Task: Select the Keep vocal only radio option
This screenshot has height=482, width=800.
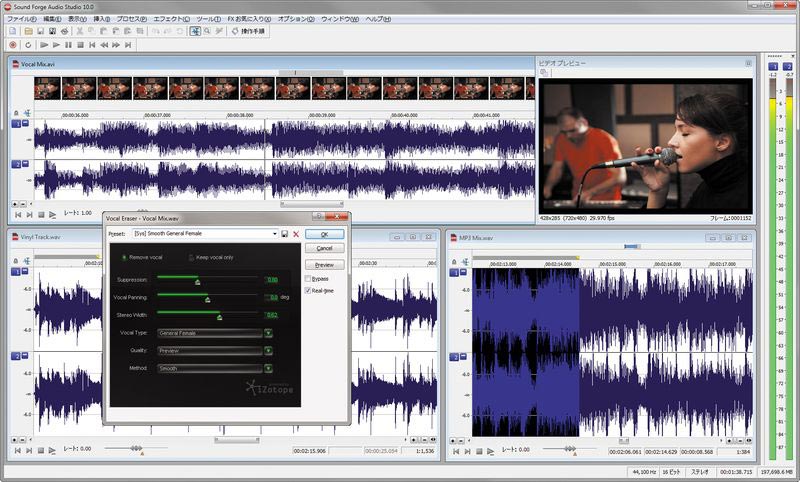Action: pos(191,258)
